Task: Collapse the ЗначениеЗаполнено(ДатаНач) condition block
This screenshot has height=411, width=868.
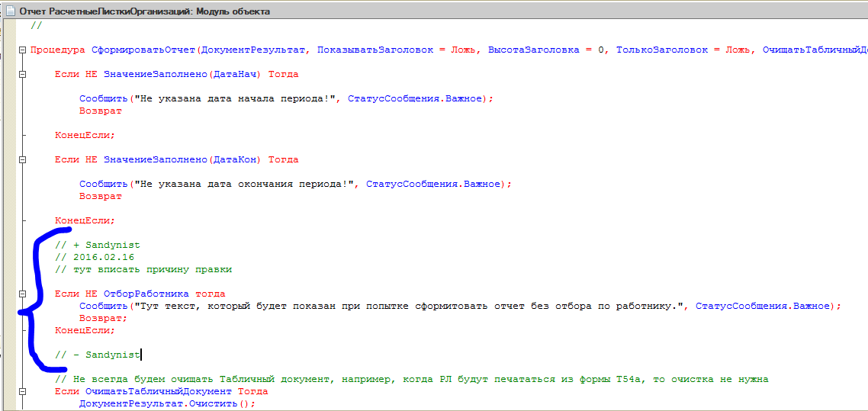Action: point(23,75)
